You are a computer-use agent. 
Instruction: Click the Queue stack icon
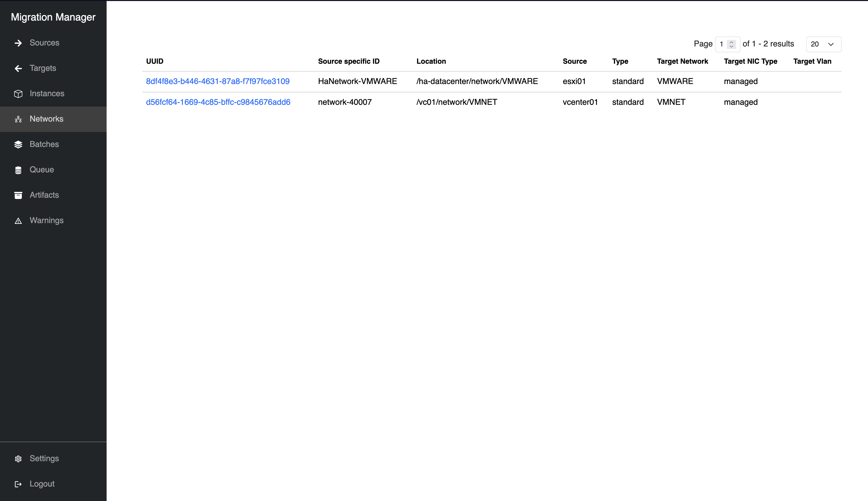[18, 170]
